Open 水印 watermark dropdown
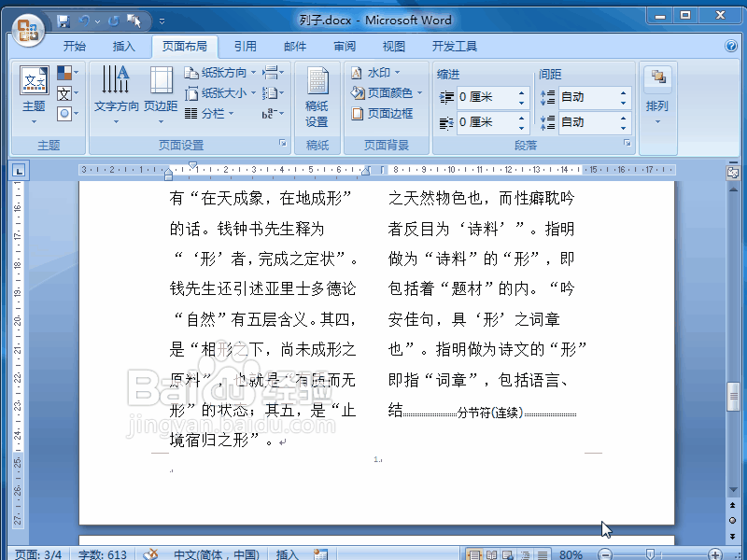The image size is (747, 560). [x=375, y=73]
